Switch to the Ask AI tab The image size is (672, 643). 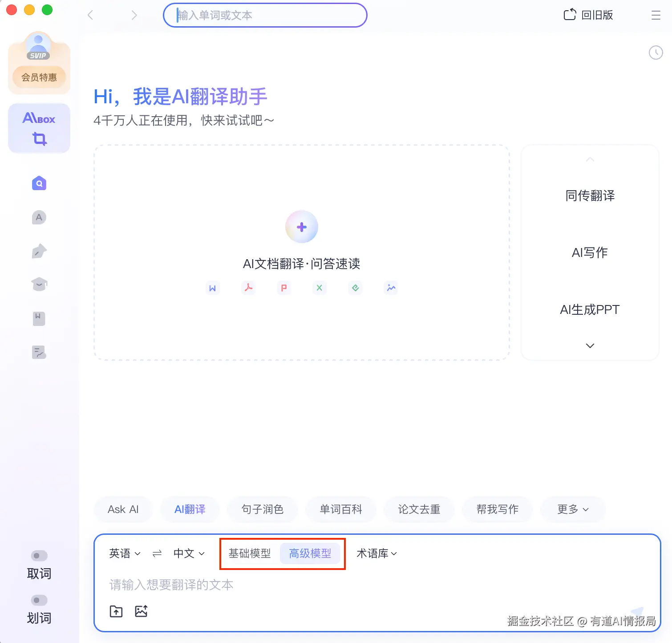pyautogui.click(x=123, y=509)
